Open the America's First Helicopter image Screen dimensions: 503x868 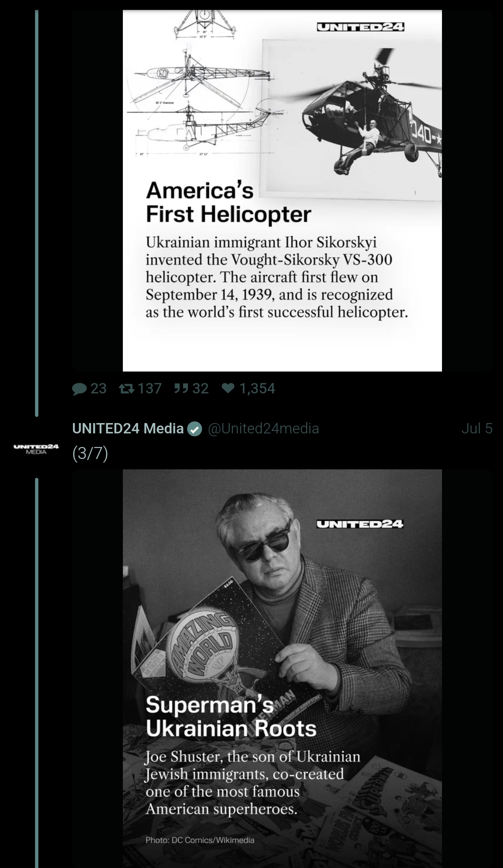(282, 191)
